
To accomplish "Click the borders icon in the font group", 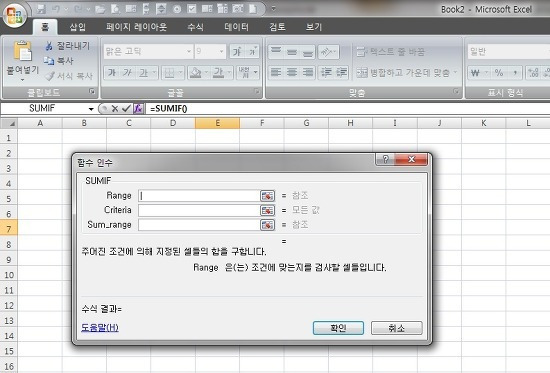I will (169, 73).
